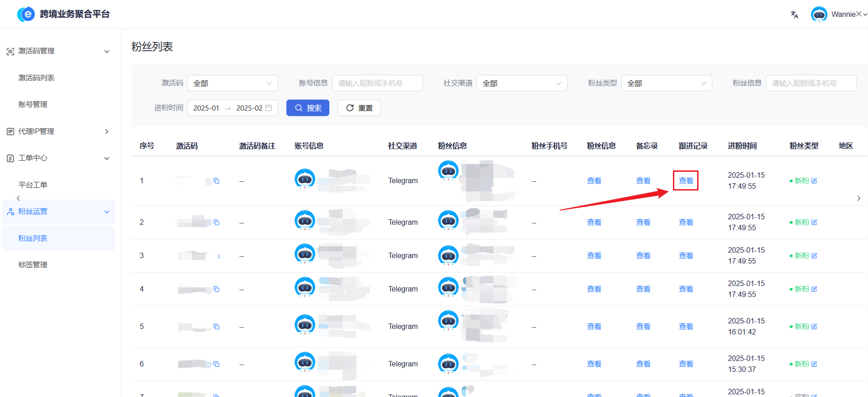This screenshot has width=868, height=397.
Task: Click fan avatar in row 3
Action: click(x=448, y=255)
